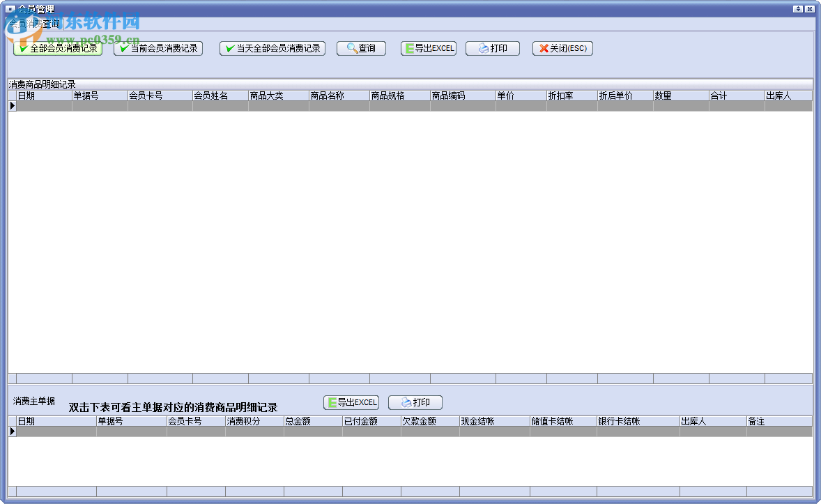Open the 会员消费查询 tab
This screenshot has width=821, height=504.
pos(35,24)
